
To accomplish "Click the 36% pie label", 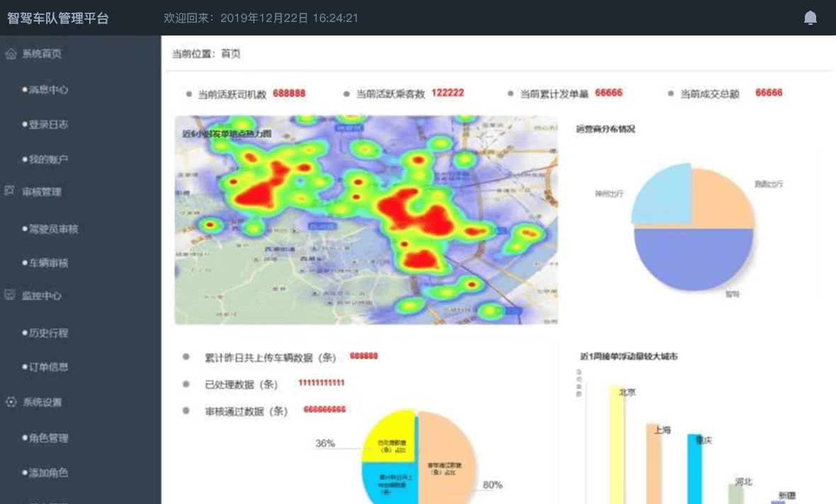I will click(325, 443).
